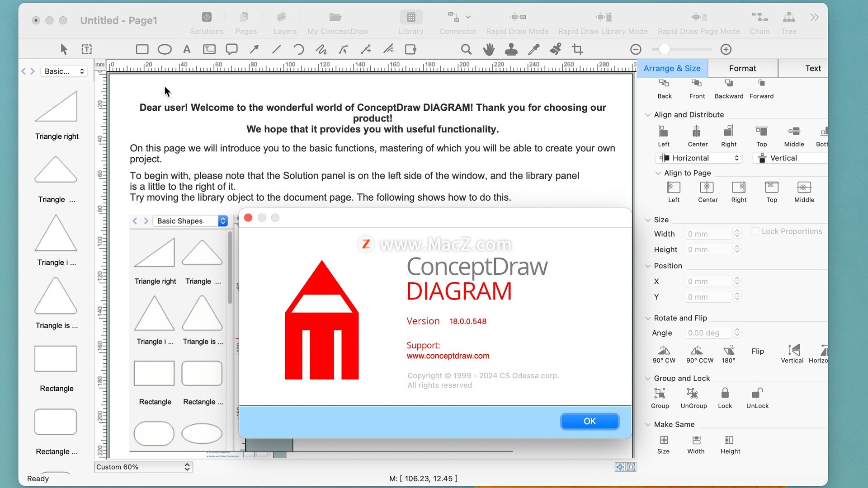
Task: Select the Arrange & Size tab
Action: click(672, 68)
